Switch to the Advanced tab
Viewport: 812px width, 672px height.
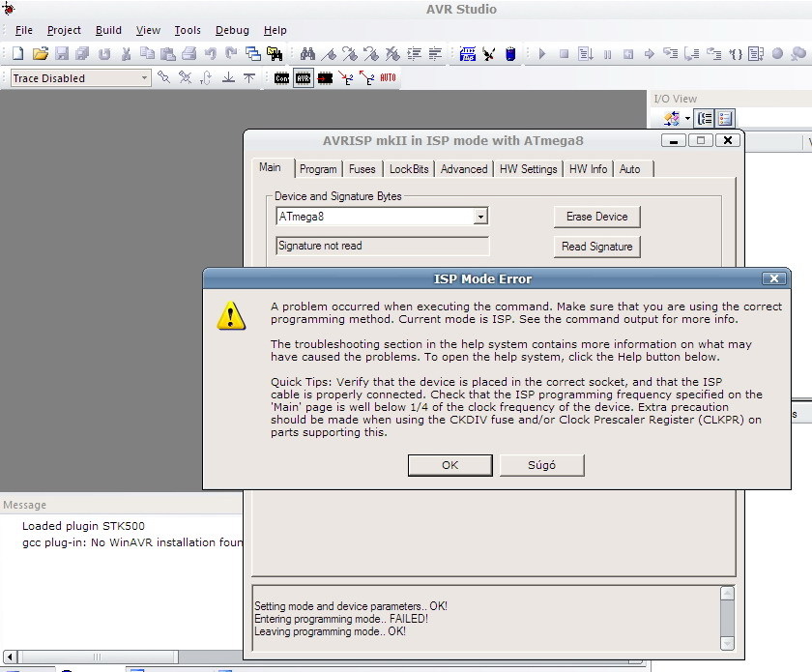(x=464, y=169)
